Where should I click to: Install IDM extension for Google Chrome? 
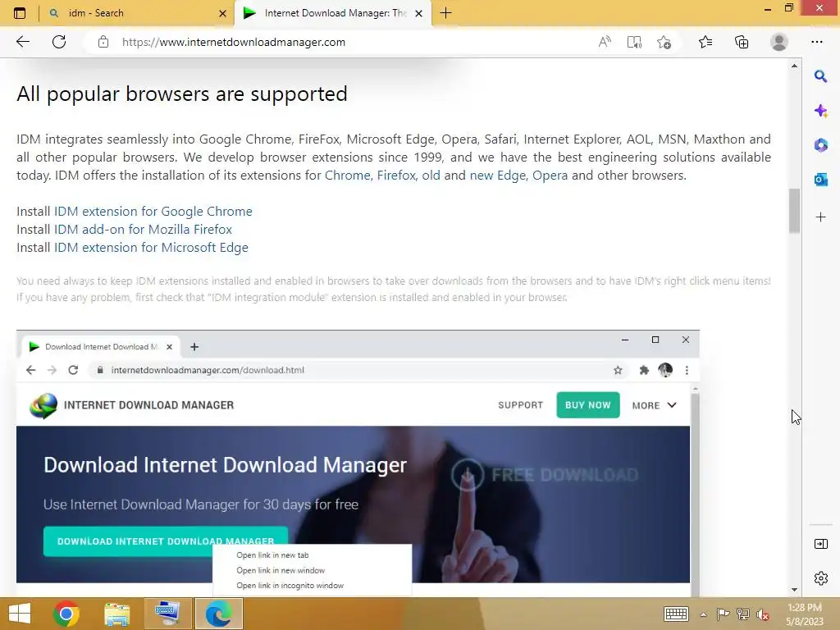(x=153, y=211)
